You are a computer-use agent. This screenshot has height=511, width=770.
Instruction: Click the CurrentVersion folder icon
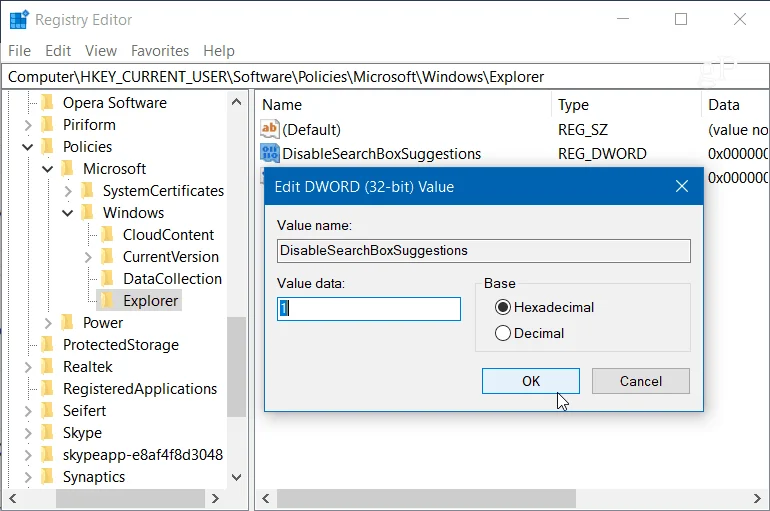point(107,257)
